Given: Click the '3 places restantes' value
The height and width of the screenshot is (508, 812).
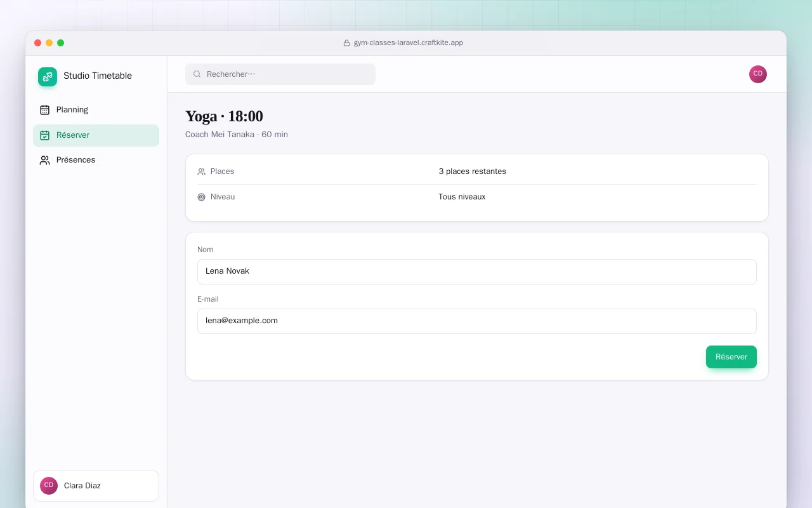Looking at the screenshot, I should tap(472, 171).
